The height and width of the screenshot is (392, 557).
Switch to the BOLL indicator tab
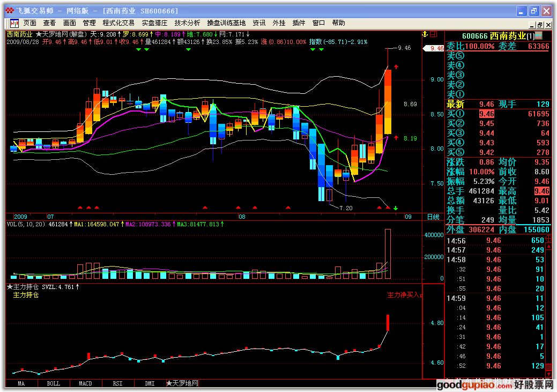pyautogui.click(x=53, y=383)
